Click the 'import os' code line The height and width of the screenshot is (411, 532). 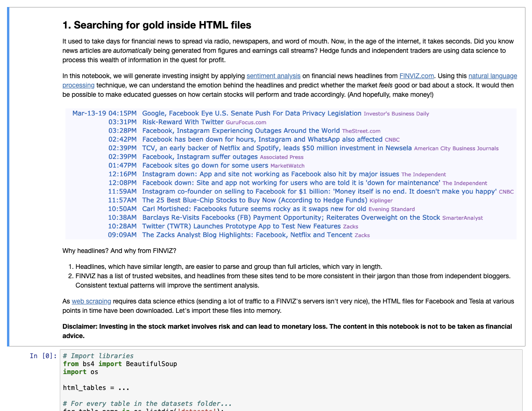(81, 372)
